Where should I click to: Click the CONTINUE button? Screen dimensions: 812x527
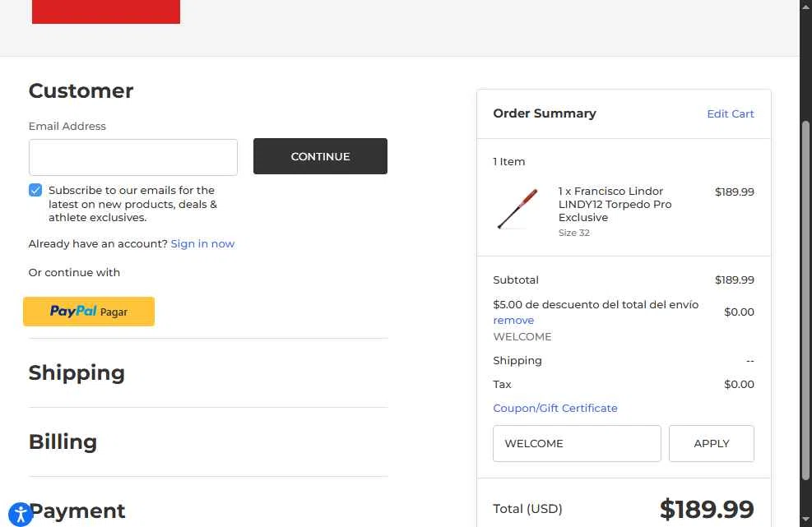(x=320, y=156)
